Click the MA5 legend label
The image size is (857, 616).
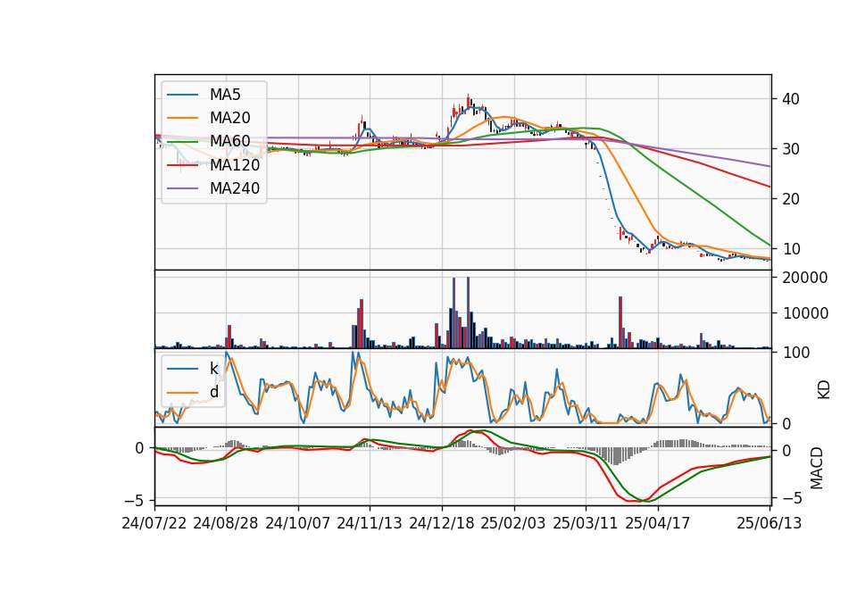click(x=225, y=95)
